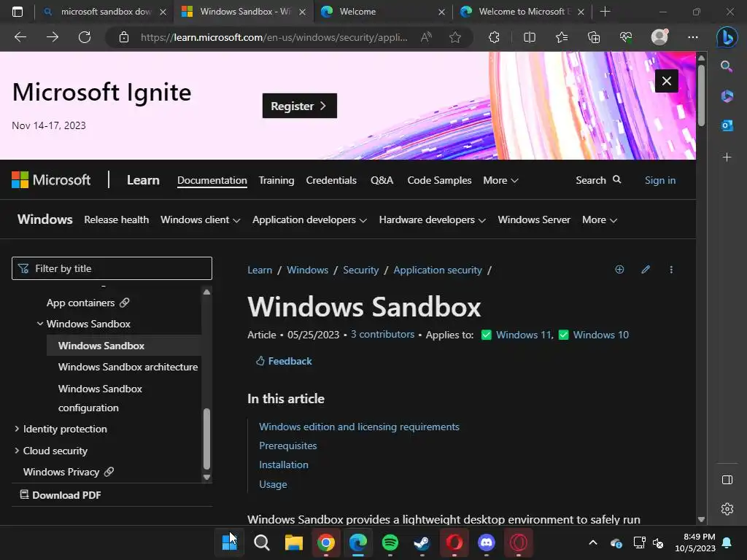Open the 3 contributors link
747x560 pixels.
382,334
